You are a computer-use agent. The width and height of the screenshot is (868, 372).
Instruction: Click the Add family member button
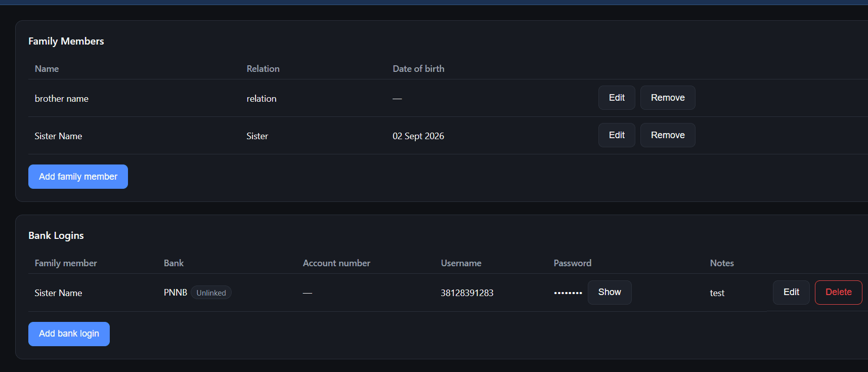tap(78, 177)
